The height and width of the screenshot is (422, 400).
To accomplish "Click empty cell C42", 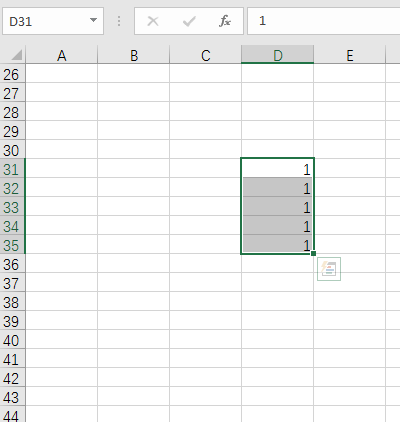I will (x=205, y=377).
